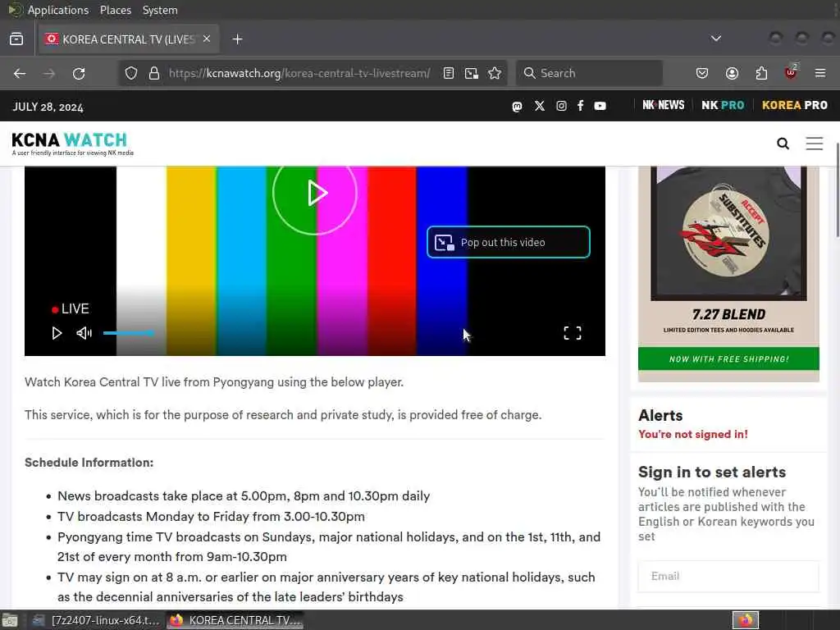Viewport: 840px width, 630px height.
Task: Reload the page with the refresh icon
Action: tap(79, 73)
